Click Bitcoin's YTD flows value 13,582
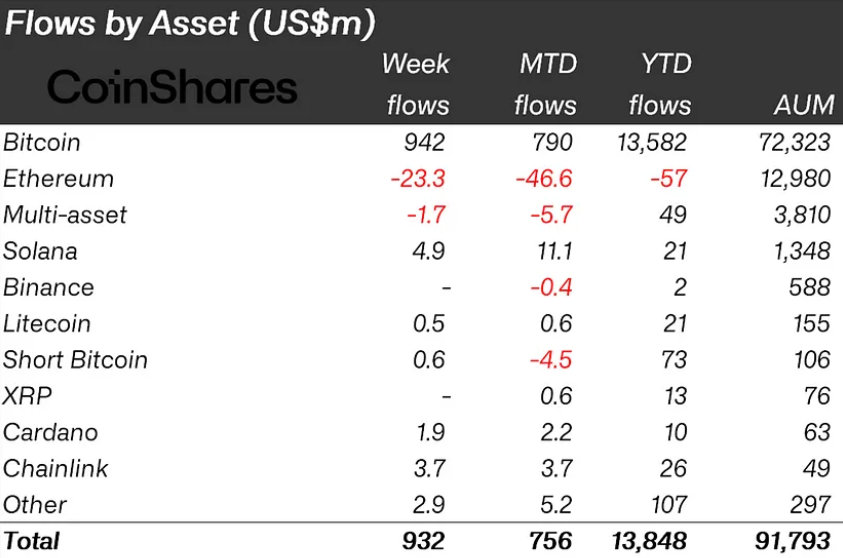843x558 pixels. click(x=652, y=142)
